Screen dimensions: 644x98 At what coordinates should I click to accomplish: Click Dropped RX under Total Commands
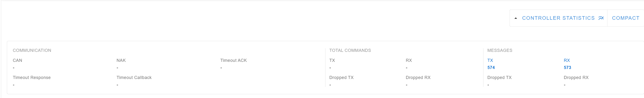[x=418, y=78]
